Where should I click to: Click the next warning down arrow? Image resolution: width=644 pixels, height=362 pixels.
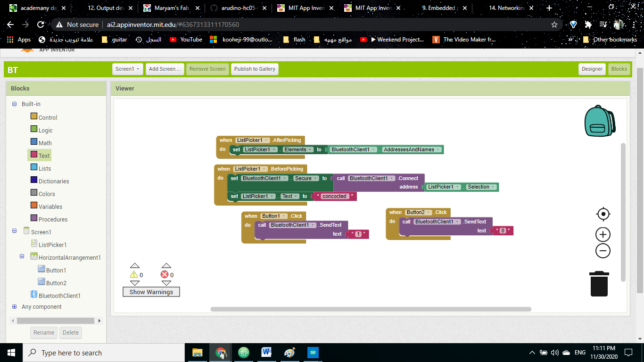[135, 283]
